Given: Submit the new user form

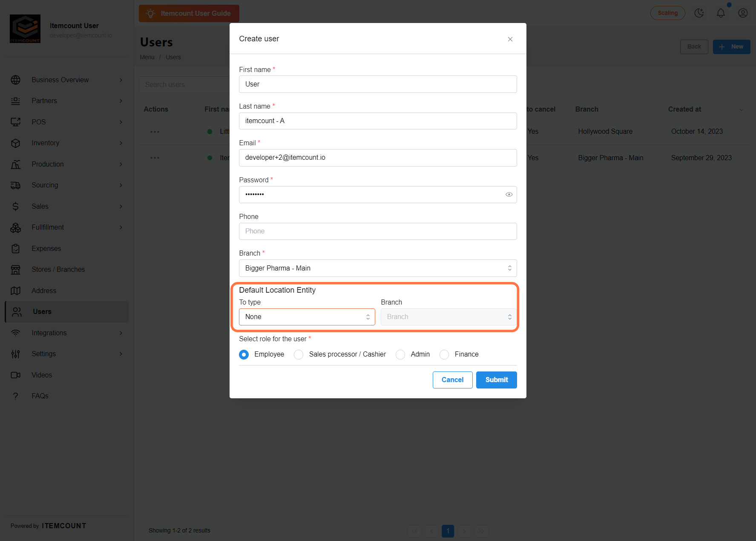Looking at the screenshot, I should pos(497,380).
